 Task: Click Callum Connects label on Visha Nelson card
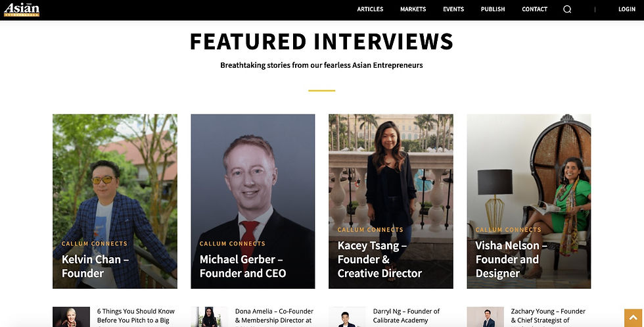coord(509,230)
